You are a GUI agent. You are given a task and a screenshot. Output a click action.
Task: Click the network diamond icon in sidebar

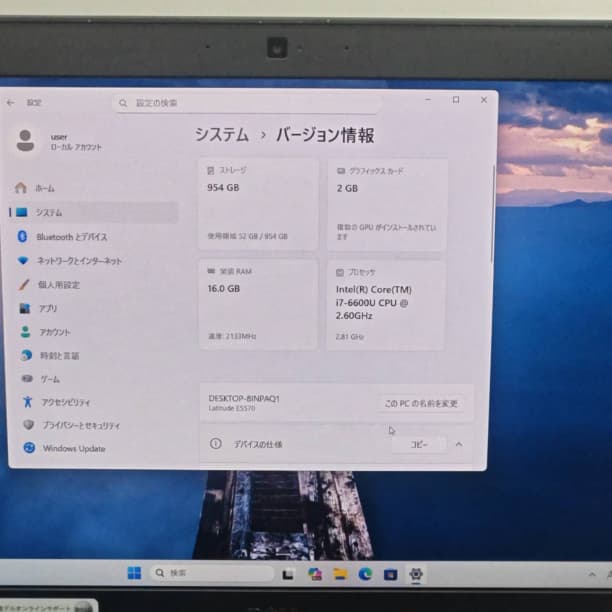click(x=23, y=260)
